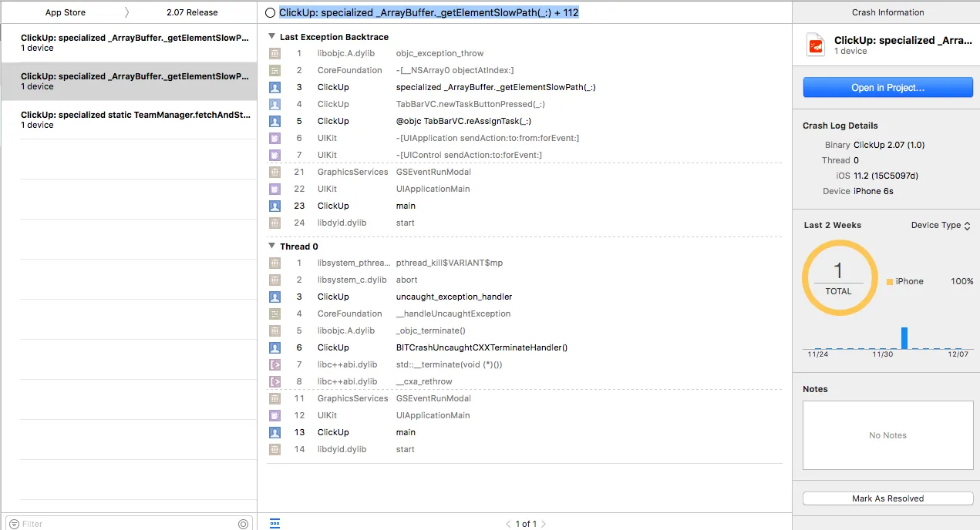Click the icon for frame 21 GSEventRunModal
Image resolution: width=980 pixels, height=530 pixels.
click(x=274, y=172)
